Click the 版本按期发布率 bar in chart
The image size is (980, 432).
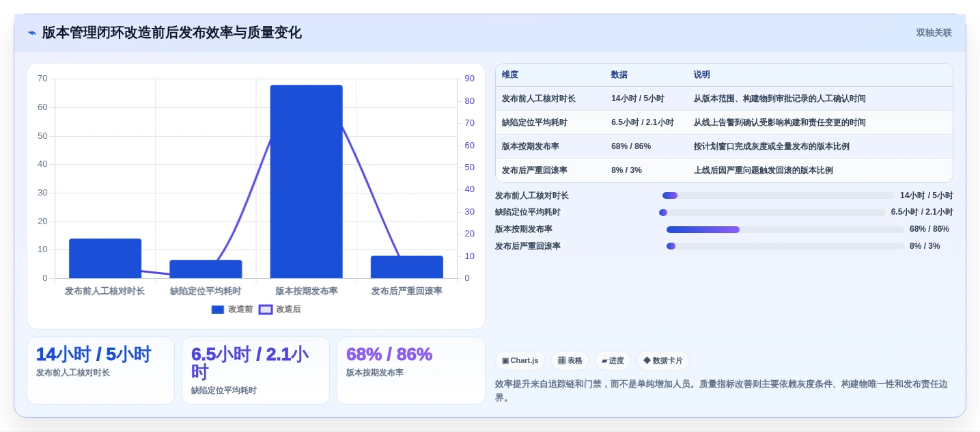307,182
